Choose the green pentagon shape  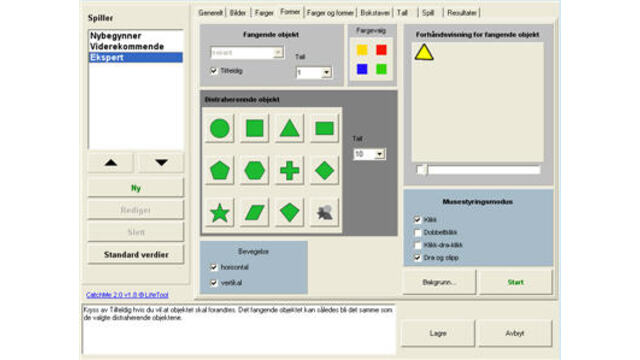click(x=220, y=170)
